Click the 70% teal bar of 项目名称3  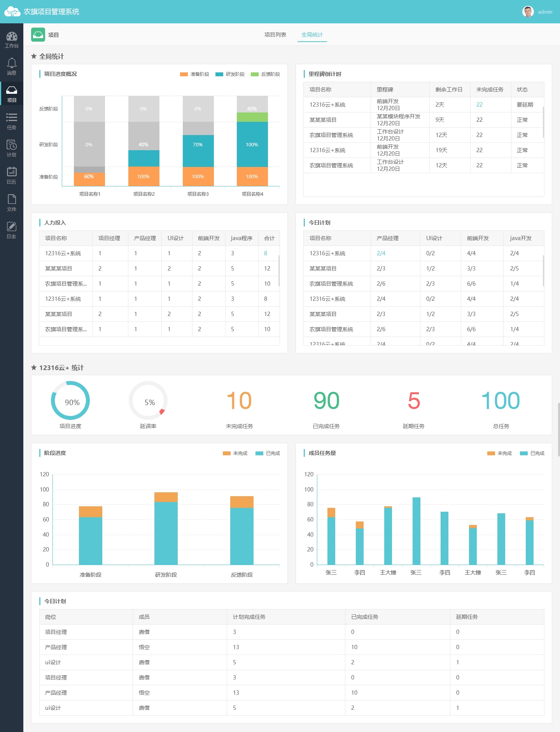pos(198,151)
